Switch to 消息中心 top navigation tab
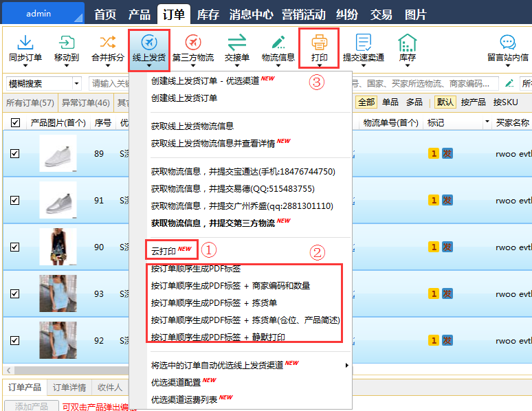The height and width of the screenshot is (411, 532). click(251, 14)
